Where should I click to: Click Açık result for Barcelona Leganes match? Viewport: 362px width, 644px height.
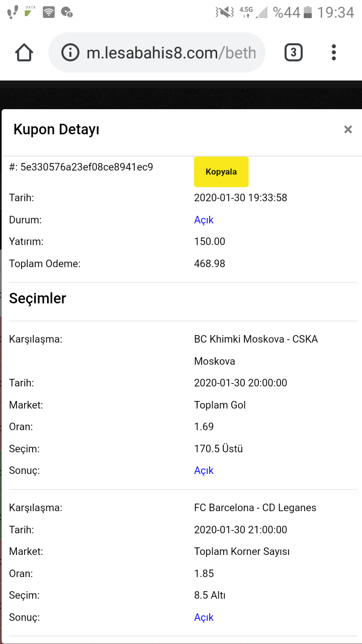click(x=204, y=617)
